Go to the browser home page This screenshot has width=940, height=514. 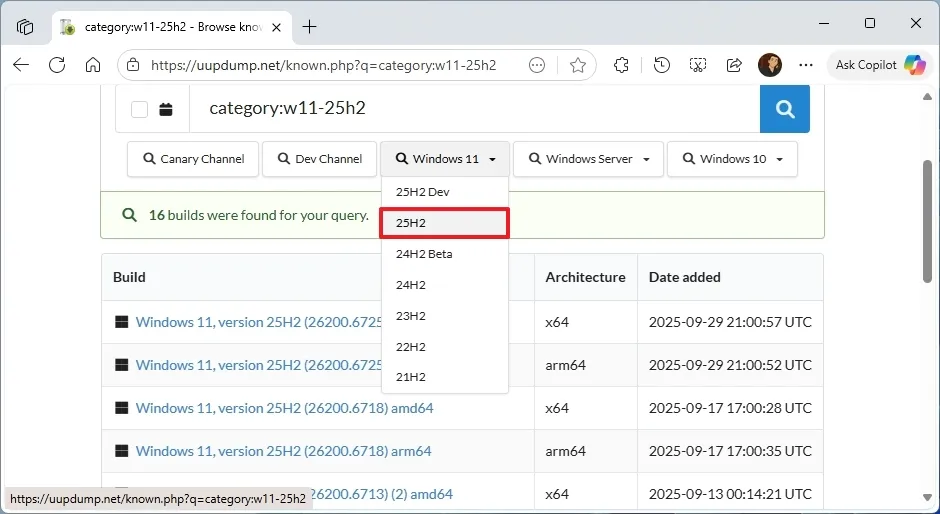click(93, 65)
